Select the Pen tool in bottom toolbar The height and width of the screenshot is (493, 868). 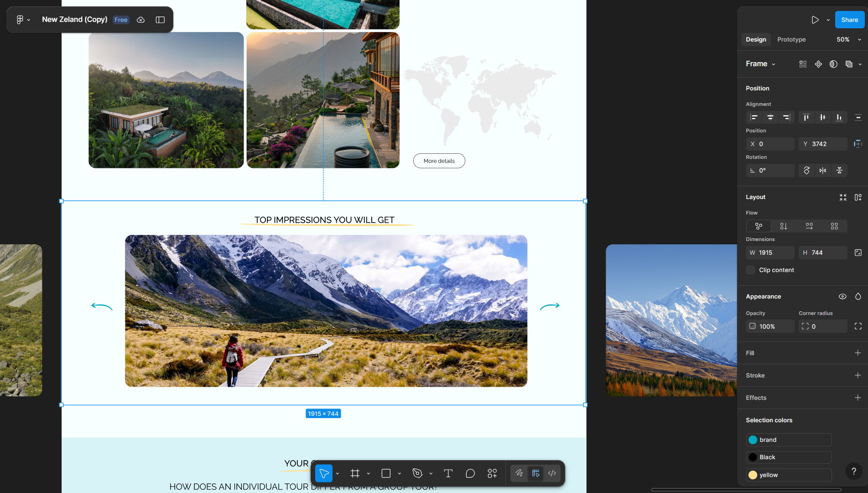coord(417,473)
